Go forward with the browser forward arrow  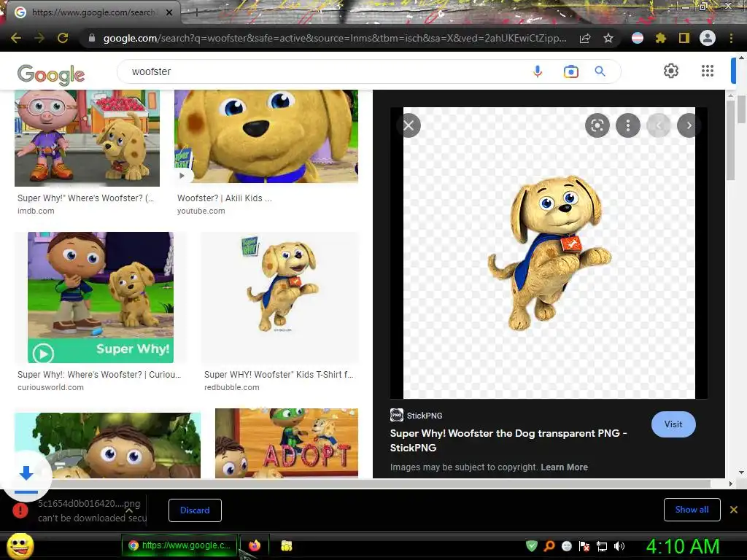(39, 38)
